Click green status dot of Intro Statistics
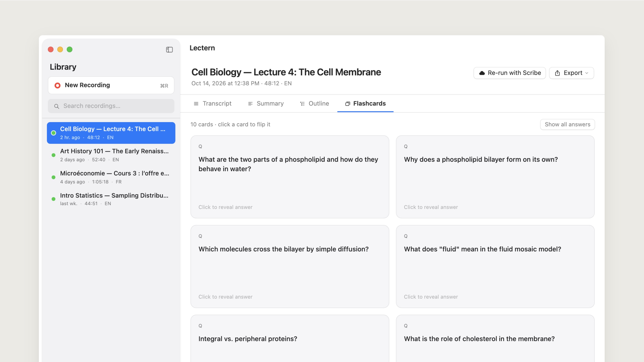This screenshot has width=644, height=362. coord(54,199)
